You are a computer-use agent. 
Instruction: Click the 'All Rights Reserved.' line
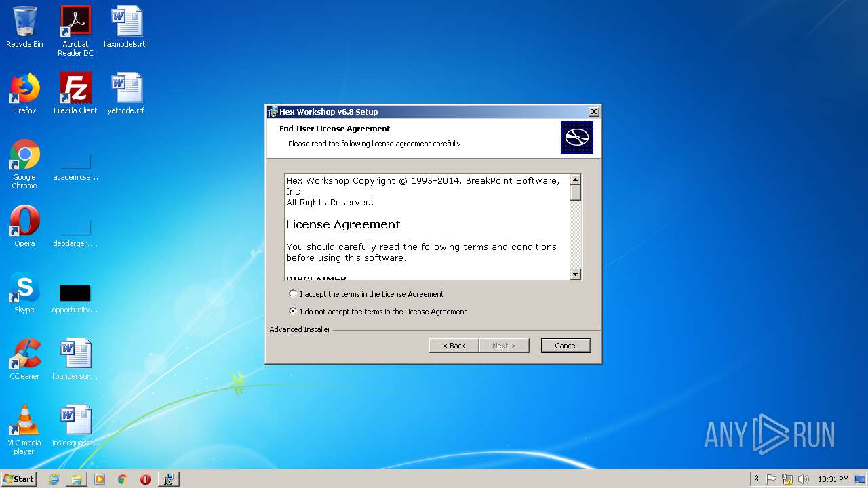330,203
